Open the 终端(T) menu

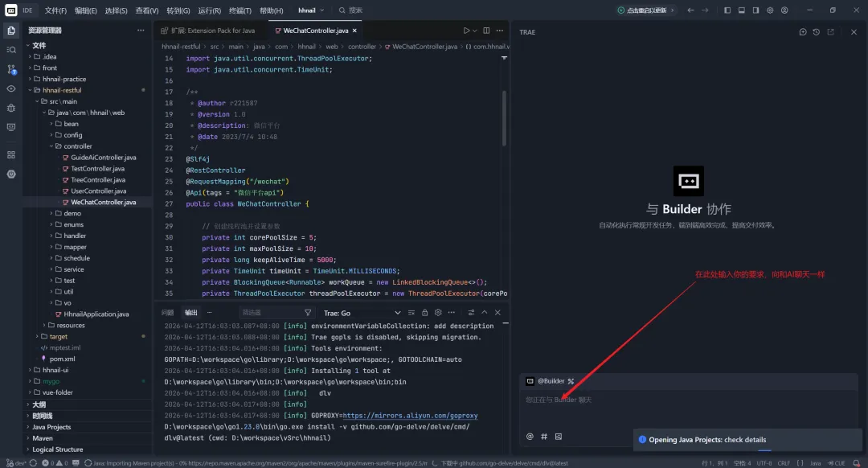point(240,10)
